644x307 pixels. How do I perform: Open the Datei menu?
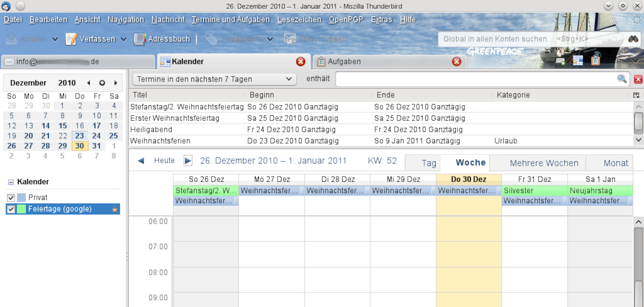13,20
